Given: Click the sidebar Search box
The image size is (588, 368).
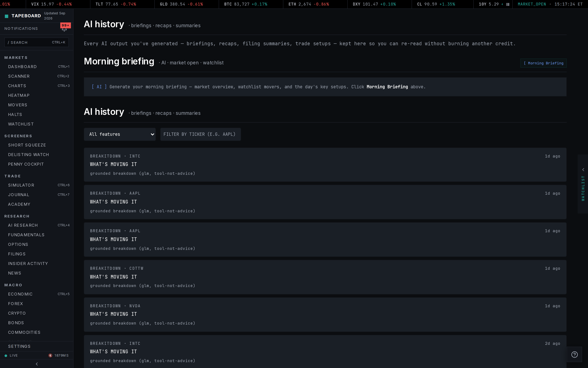Looking at the screenshot, I should [36, 42].
